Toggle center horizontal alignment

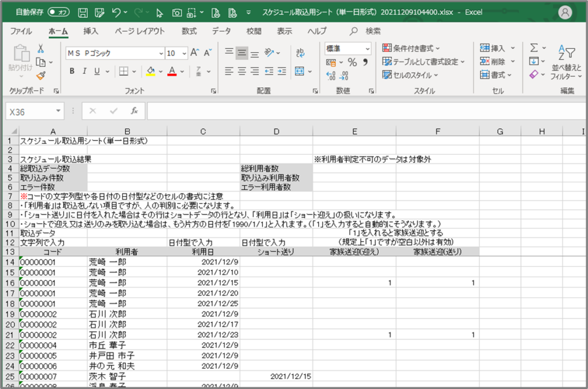242,71
